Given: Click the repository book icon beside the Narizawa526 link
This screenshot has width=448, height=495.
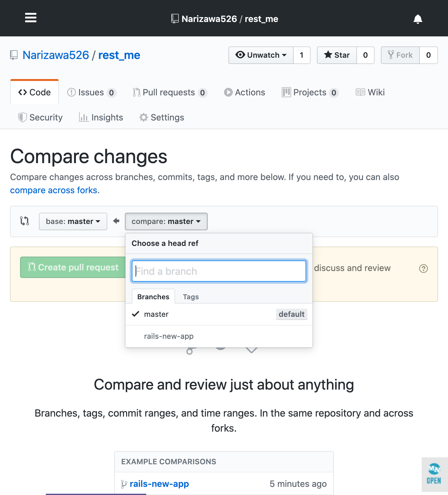Looking at the screenshot, I should [14, 55].
